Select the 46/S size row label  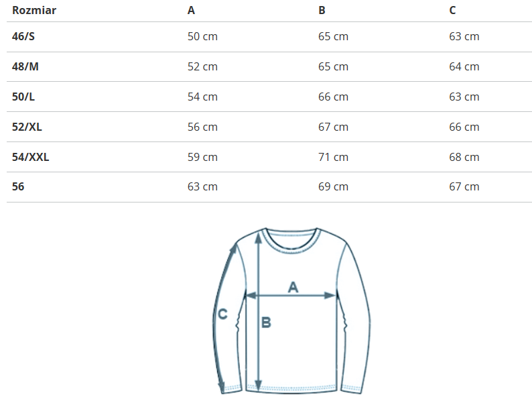coord(23,36)
